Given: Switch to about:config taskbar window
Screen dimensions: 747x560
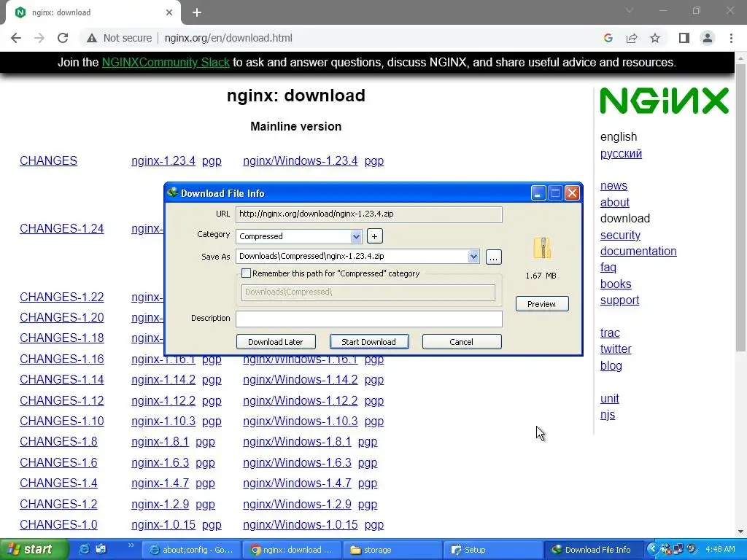Looking at the screenshot, I should click(x=192, y=550).
